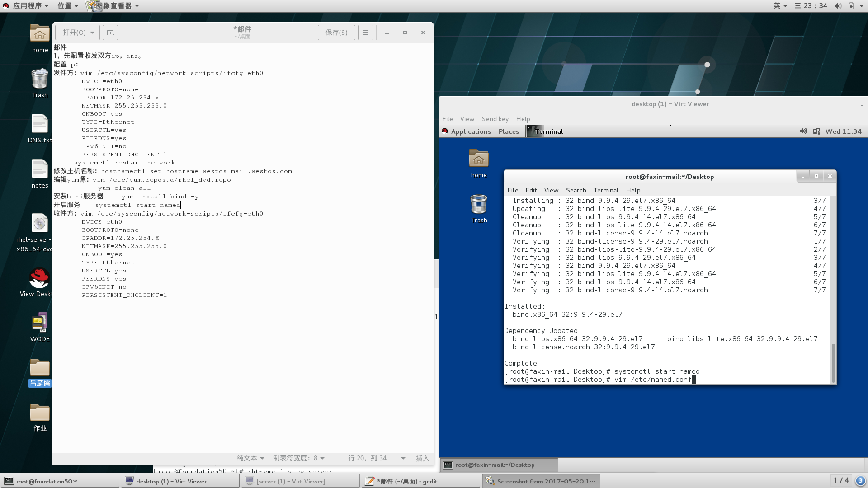The width and height of the screenshot is (868, 488).
Task: Expand 位置 places menu
Action: click(68, 6)
